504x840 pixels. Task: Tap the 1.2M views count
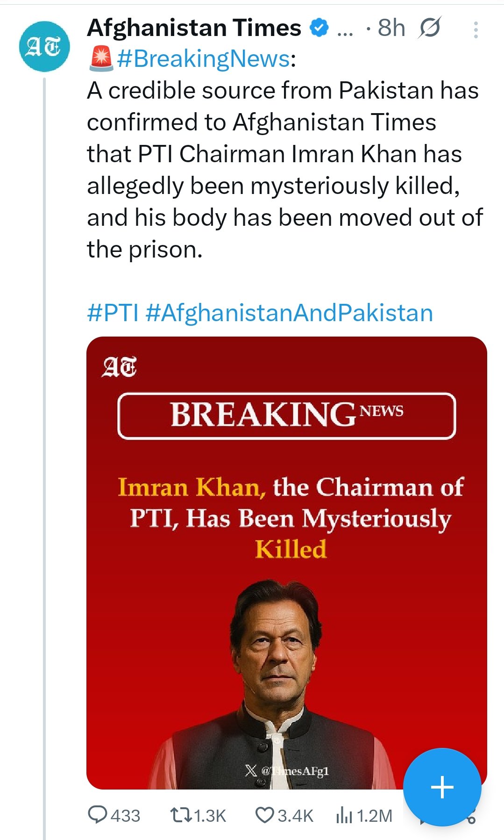[x=375, y=816]
